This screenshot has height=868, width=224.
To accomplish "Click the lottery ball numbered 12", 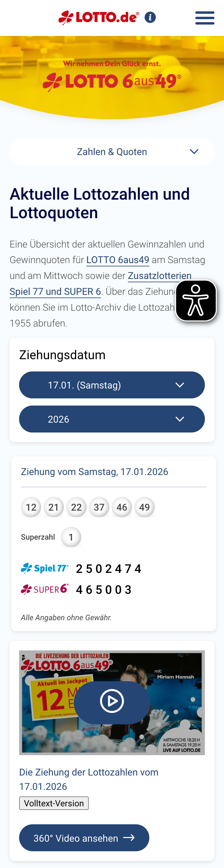I will 31,507.
